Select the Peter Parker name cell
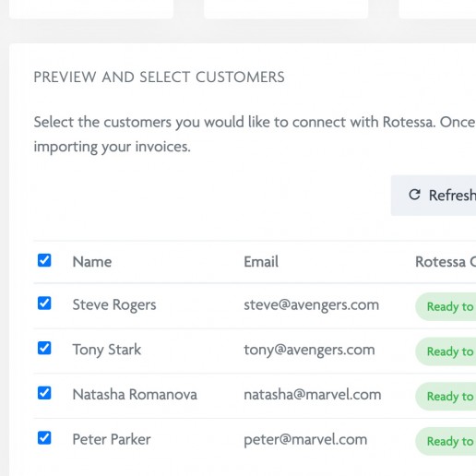This screenshot has height=476, width=476. pos(112,439)
